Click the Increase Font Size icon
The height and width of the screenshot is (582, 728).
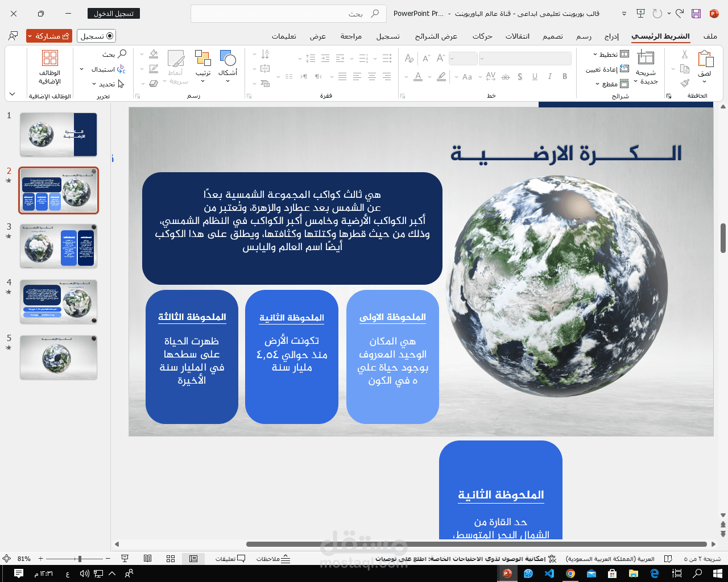[441, 58]
